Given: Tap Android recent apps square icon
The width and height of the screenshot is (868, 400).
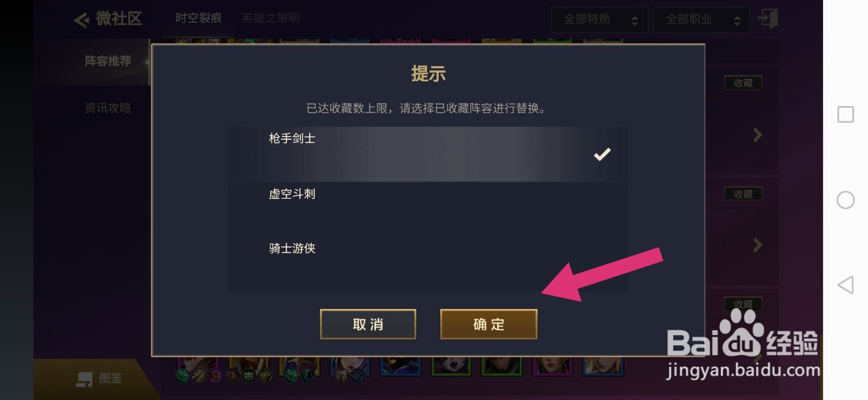Looking at the screenshot, I should pos(845,114).
